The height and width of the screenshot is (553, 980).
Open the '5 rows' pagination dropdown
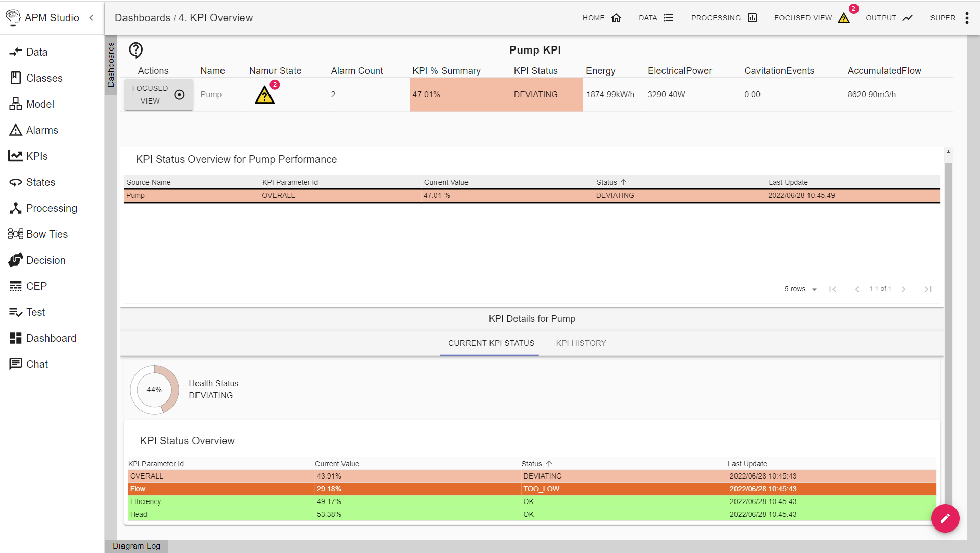click(799, 289)
